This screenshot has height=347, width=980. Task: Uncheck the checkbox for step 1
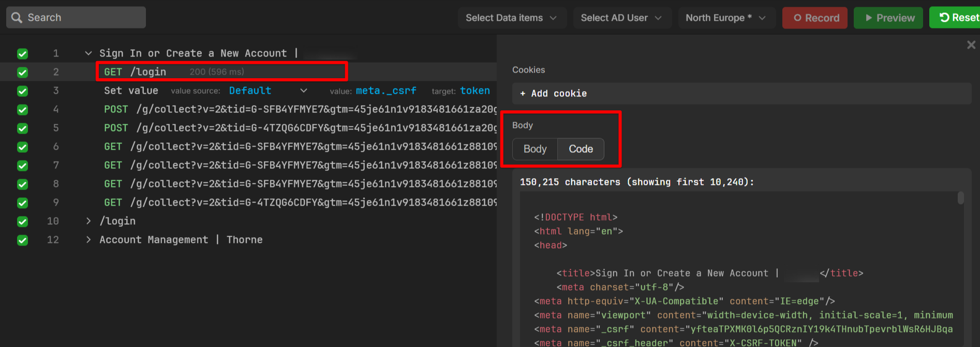tap(22, 54)
